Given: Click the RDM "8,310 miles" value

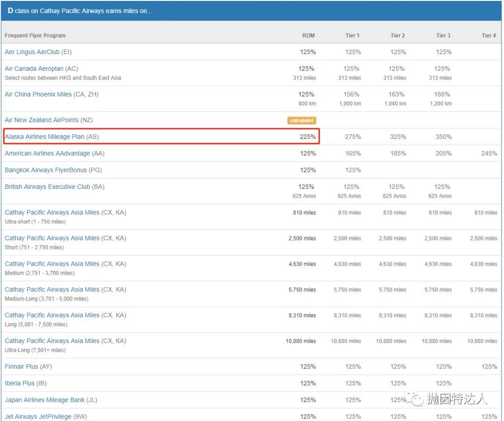Looking at the screenshot, I should click(x=302, y=315).
